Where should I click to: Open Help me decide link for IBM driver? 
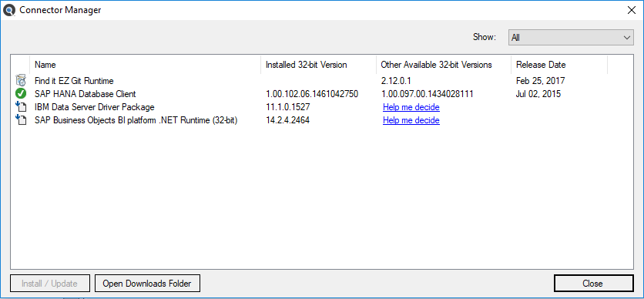point(411,107)
